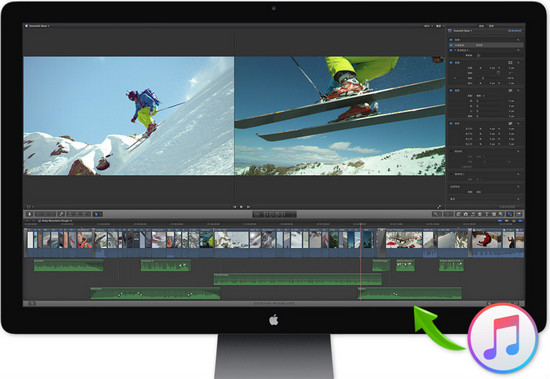The width and height of the screenshot is (550, 379).
Task: Open the Retime menu icon
Action: point(448,214)
